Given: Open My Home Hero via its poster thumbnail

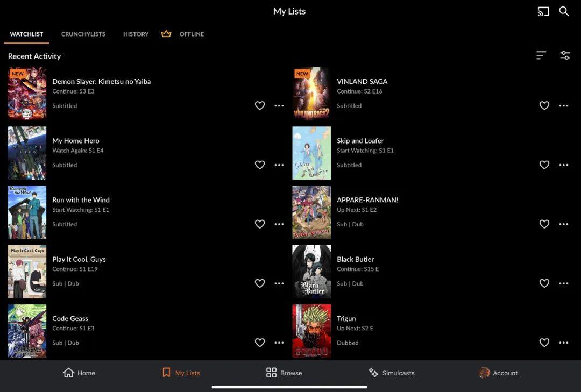Looking at the screenshot, I should coord(27,152).
